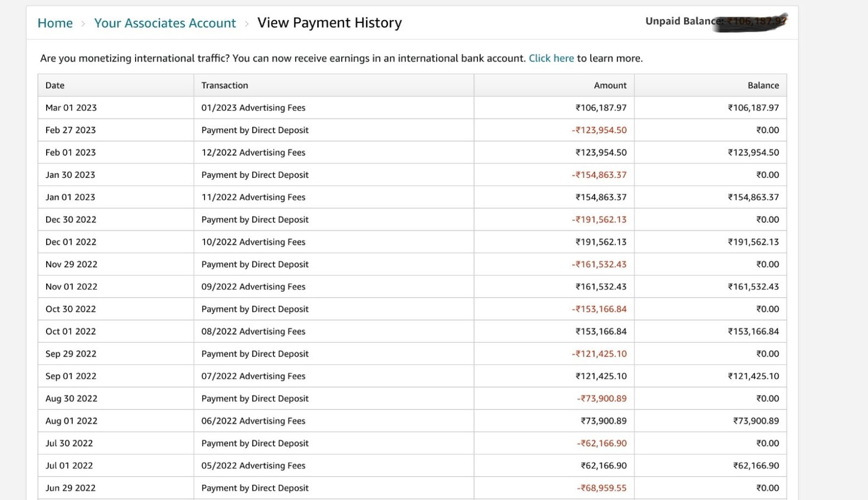Click the -₹68,959.55 payment amount
The height and width of the screenshot is (500, 868).
[x=601, y=488]
